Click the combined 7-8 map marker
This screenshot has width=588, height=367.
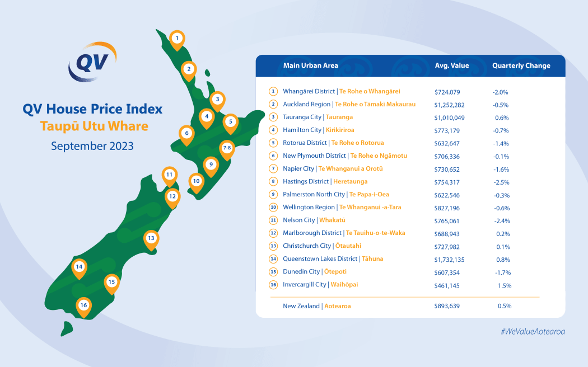point(226,148)
